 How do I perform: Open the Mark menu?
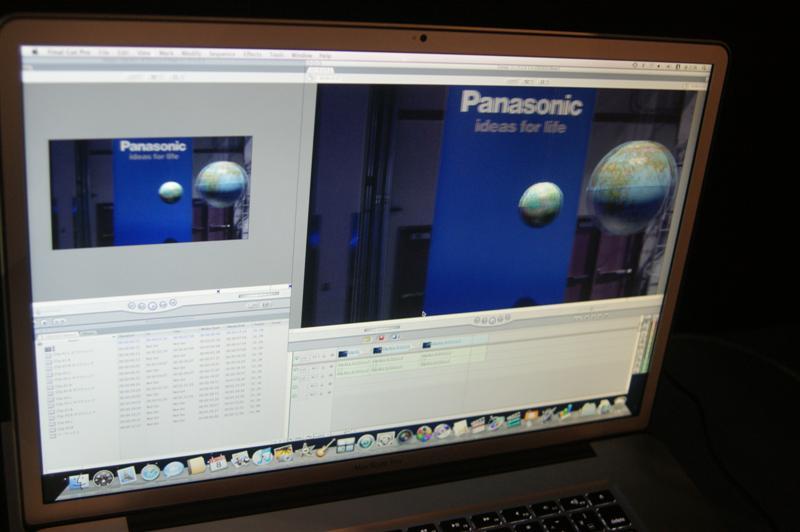tap(166, 53)
